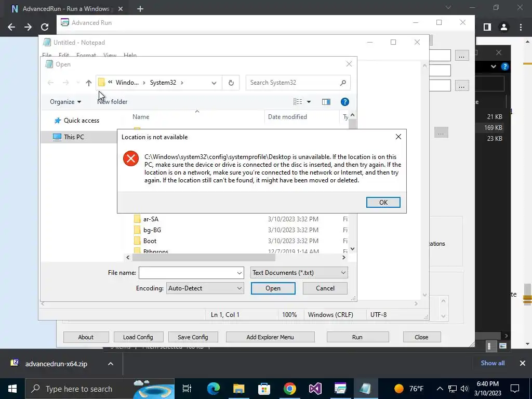
Task: Click the Cancel button
Action: point(325,288)
